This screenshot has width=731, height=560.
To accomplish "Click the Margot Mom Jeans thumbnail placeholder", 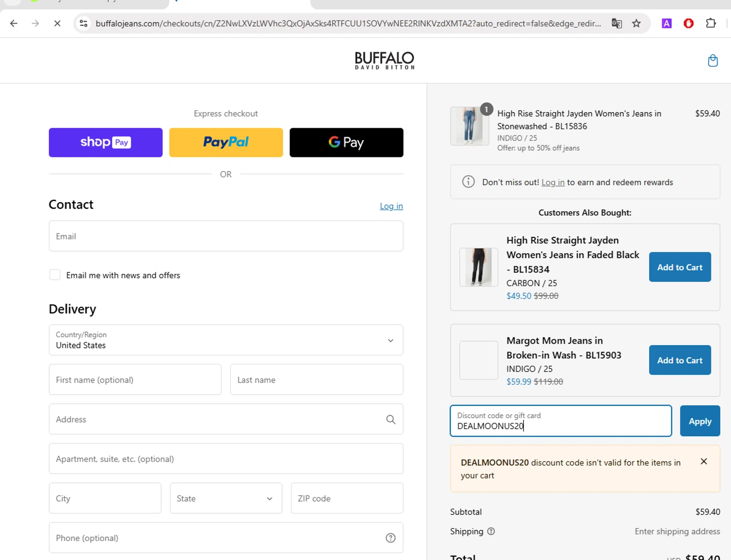I will tap(479, 360).
